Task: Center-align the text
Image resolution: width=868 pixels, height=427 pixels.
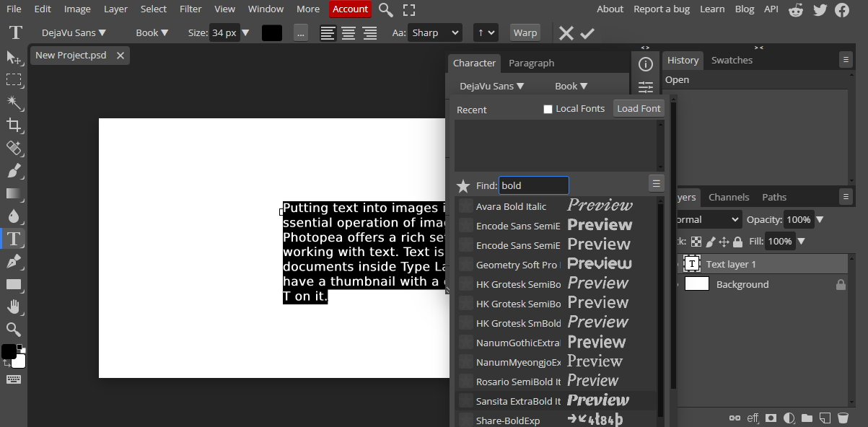Action: click(x=348, y=33)
